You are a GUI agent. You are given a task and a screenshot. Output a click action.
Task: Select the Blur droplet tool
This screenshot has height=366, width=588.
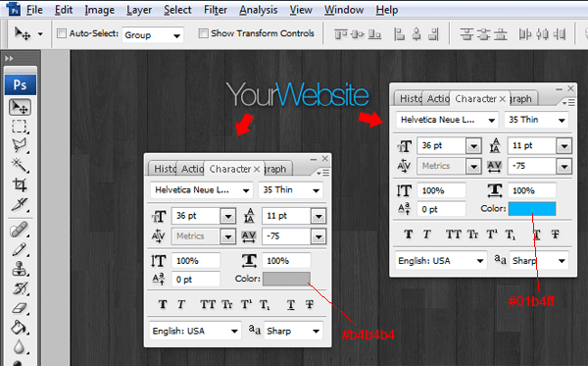click(20, 346)
